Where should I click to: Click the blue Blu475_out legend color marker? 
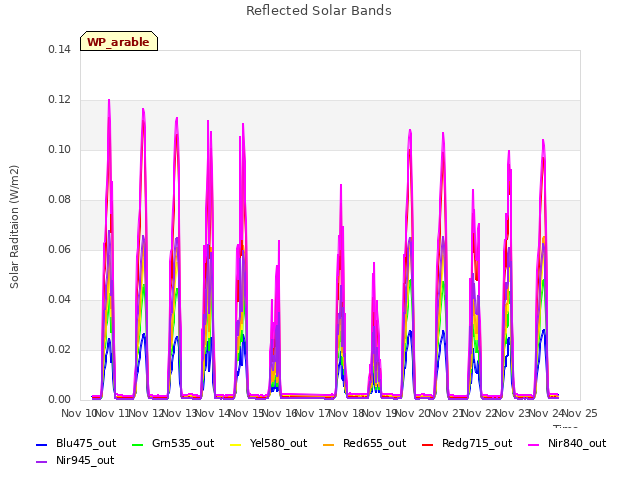pyautogui.click(x=42, y=444)
